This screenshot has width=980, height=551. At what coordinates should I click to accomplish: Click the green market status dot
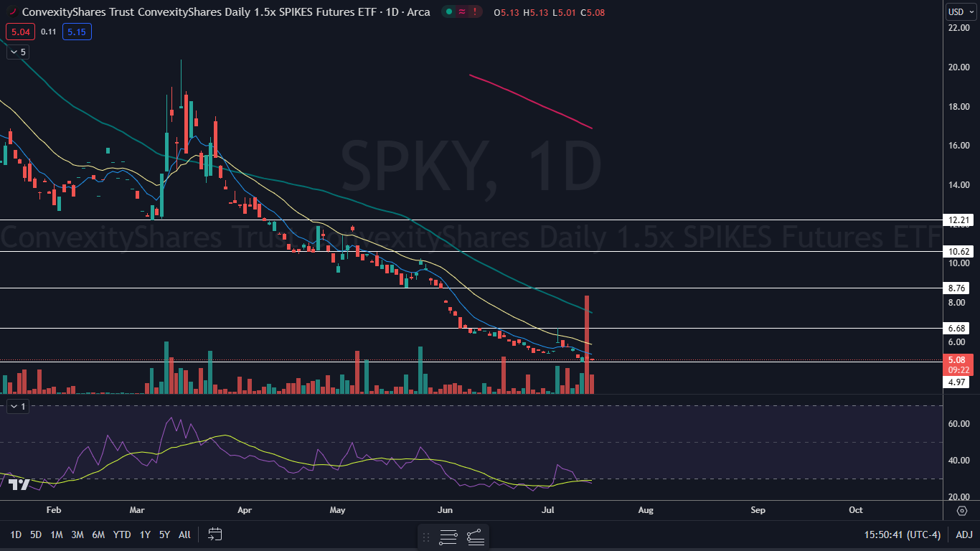coord(448,11)
